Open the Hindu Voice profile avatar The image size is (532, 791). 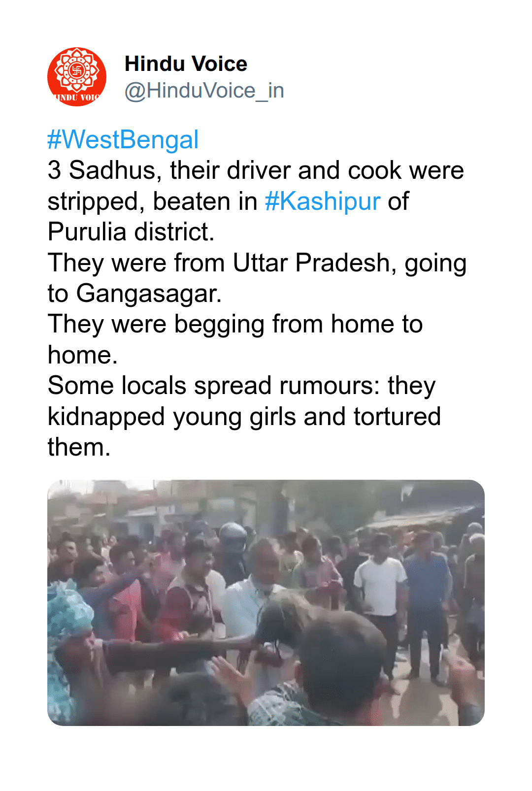[77, 77]
